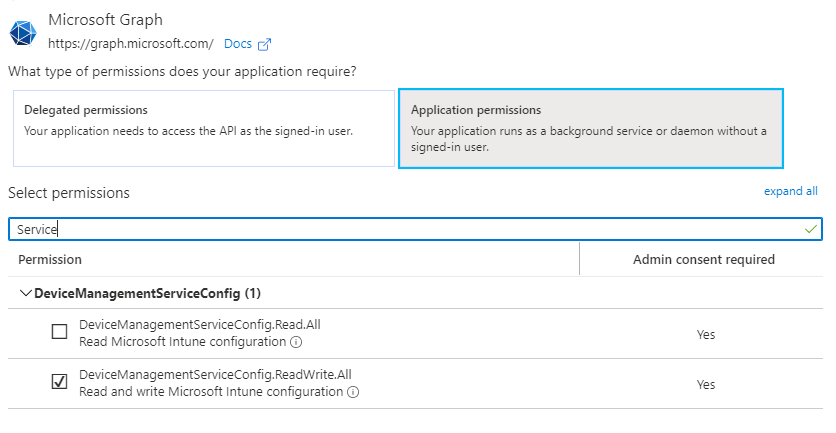Click the Read and write Microsoft Intune configuration description
This screenshot has width=836, height=433.
[211, 392]
